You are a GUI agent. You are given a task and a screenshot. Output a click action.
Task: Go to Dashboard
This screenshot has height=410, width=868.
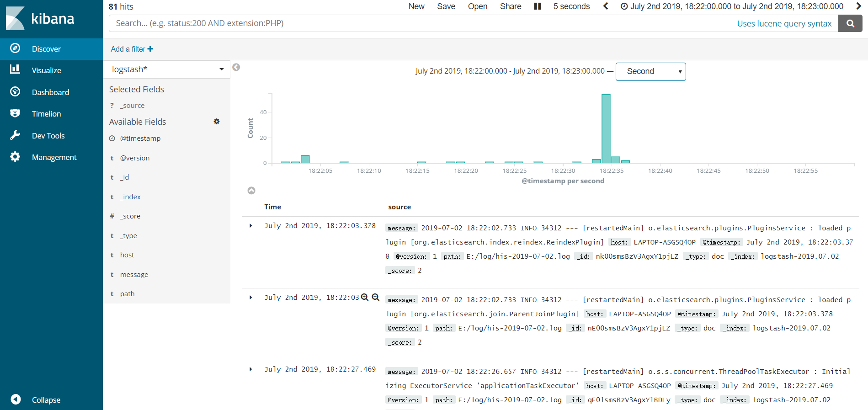click(x=51, y=92)
